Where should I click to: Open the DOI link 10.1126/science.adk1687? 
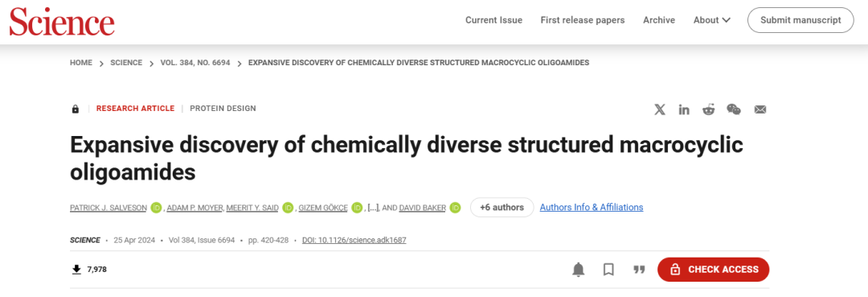click(x=354, y=240)
